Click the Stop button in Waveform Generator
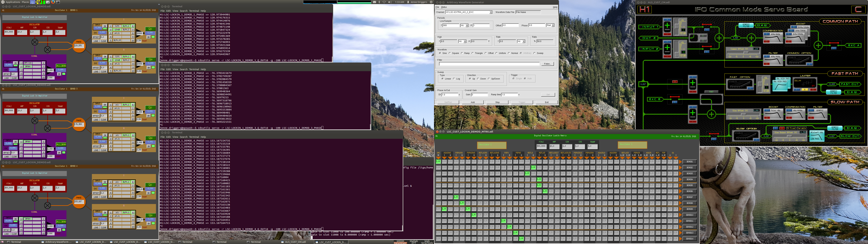This screenshot has width=868, height=244. [x=497, y=102]
